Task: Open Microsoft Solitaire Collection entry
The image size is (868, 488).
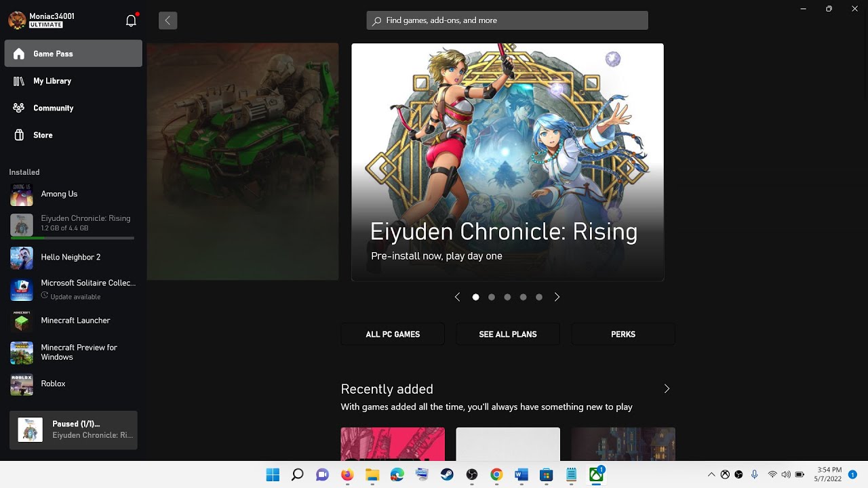Action: tap(73, 289)
